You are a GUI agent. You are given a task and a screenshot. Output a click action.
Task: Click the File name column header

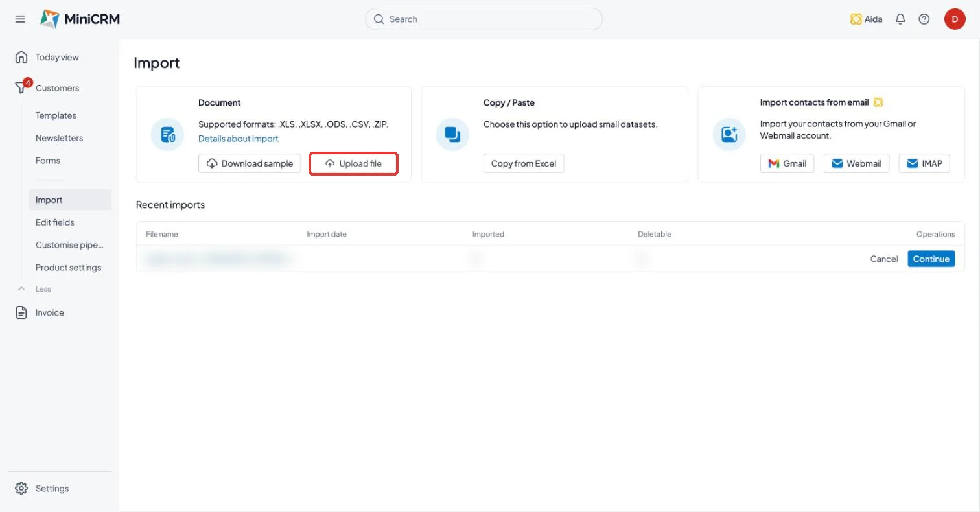click(162, 234)
